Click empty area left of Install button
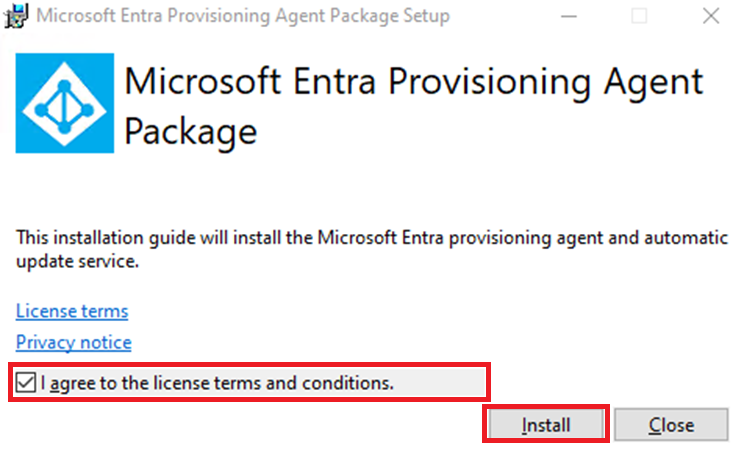Viewport: 744px width, 455px height. click(x=250, y=425)
